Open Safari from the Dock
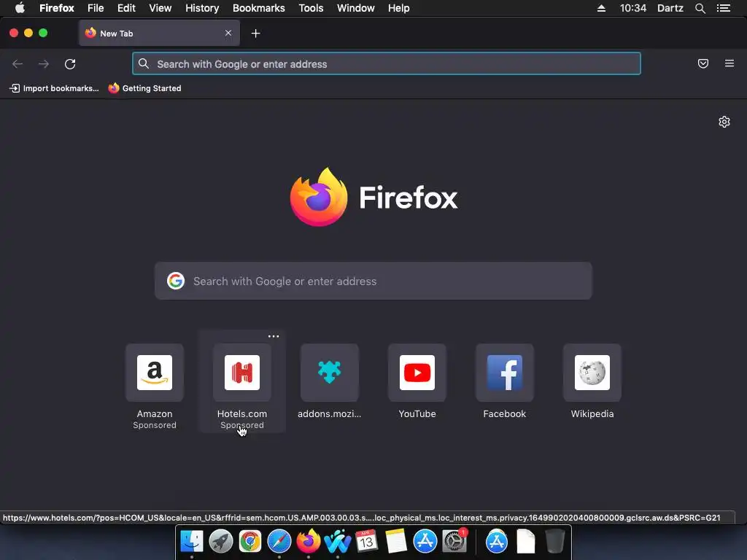 [x=279, y=542]
